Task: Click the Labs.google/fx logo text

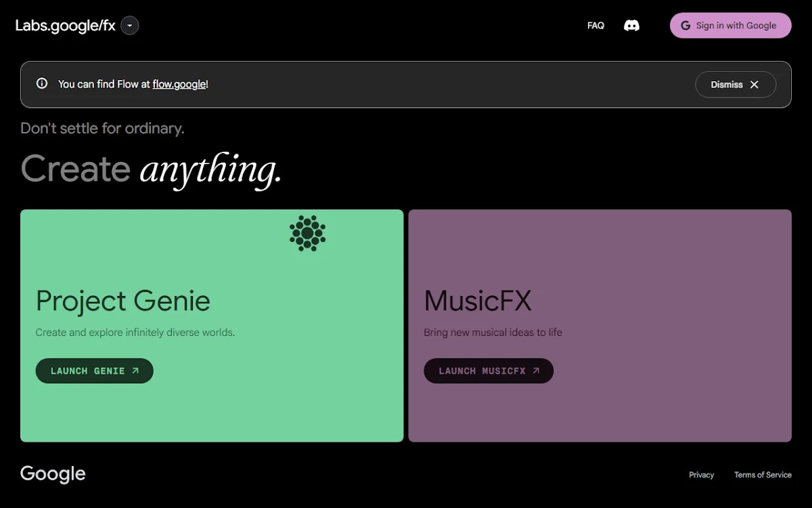Action: (x=65, y=26)
